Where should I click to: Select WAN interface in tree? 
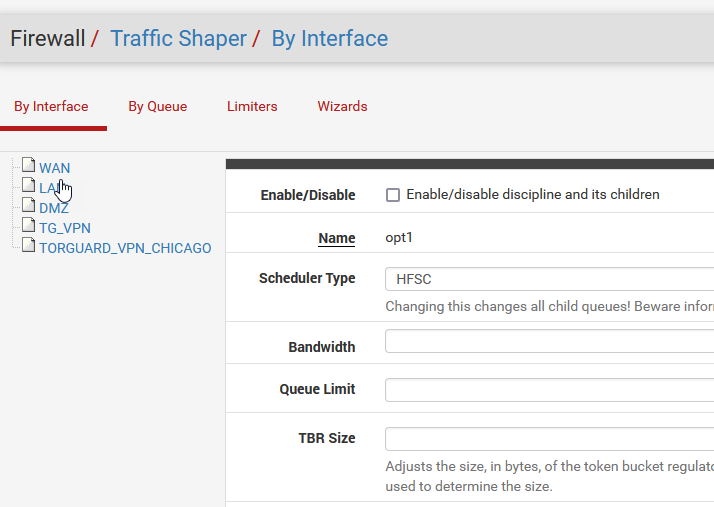coord(55,168)
